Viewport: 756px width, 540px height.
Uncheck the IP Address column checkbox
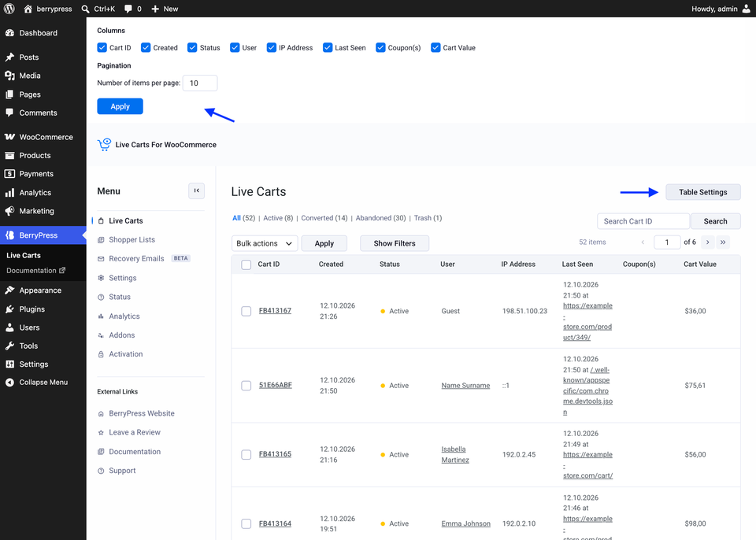point(272,47)
